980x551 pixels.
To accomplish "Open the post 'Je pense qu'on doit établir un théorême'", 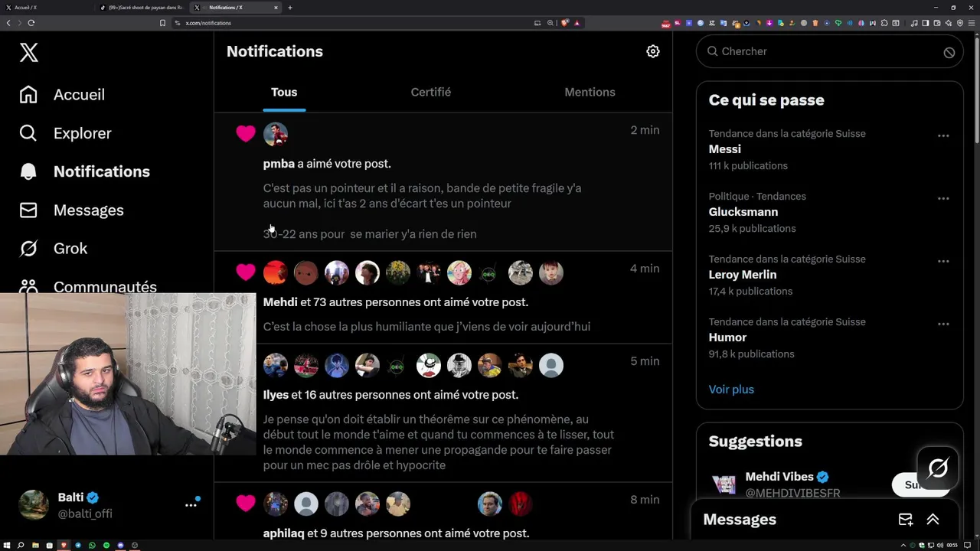I will click(439, 442).
